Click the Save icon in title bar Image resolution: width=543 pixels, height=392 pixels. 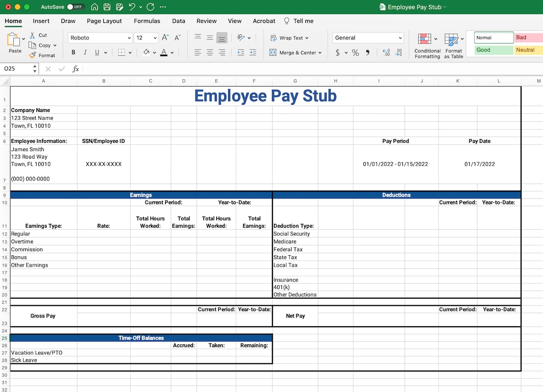(x=107, y=7)
